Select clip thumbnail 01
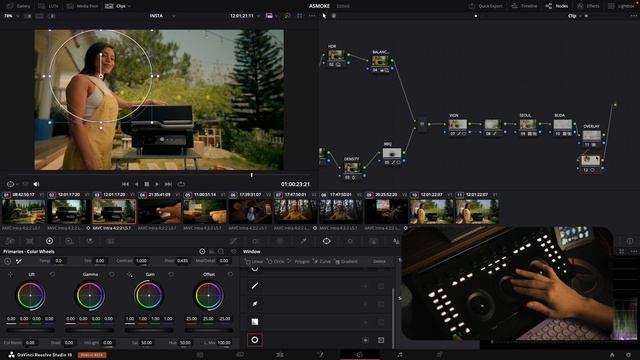Image resolution: width=640 pixels, height=360 pixels. tap(24, 211)
